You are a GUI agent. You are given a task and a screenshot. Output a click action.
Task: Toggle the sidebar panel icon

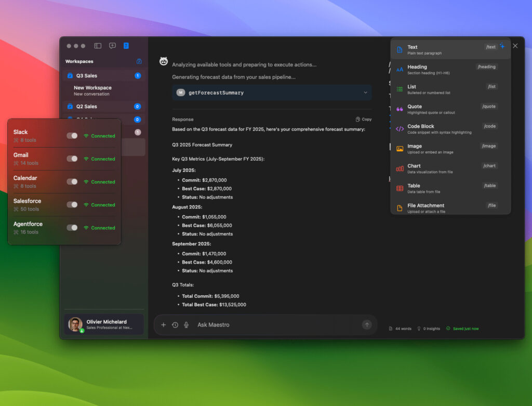98,46
